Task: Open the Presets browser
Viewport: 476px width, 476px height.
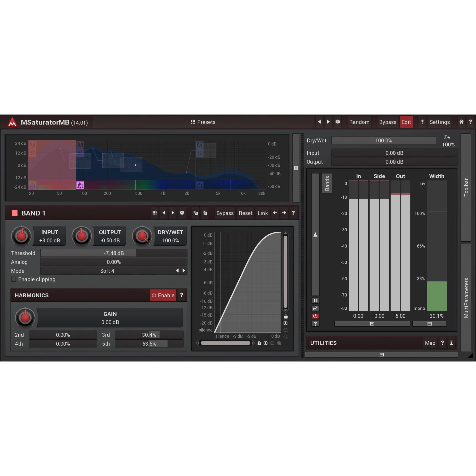Action: click(203, 122)
